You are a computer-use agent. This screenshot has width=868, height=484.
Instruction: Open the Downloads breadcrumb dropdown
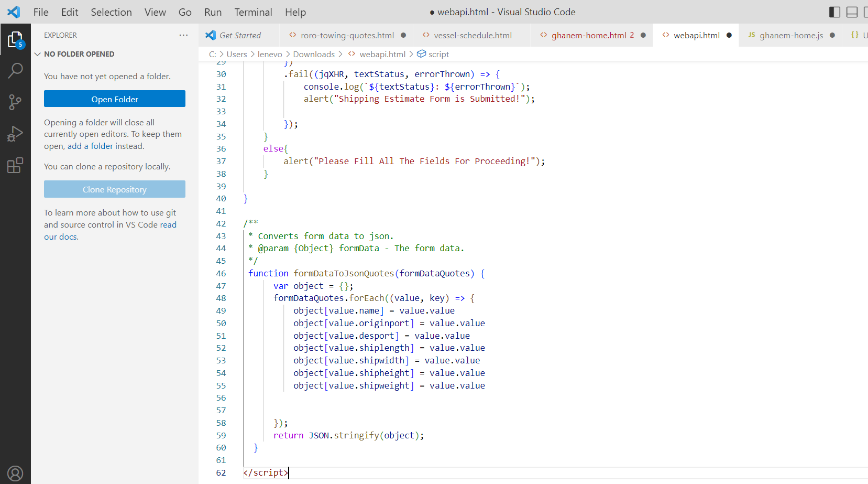(314, 54)
